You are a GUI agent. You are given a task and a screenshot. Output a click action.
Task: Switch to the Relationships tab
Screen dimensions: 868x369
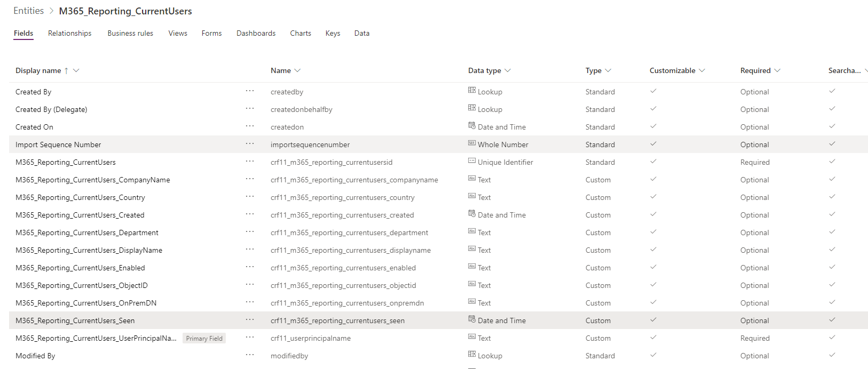[x=69, y=33]
